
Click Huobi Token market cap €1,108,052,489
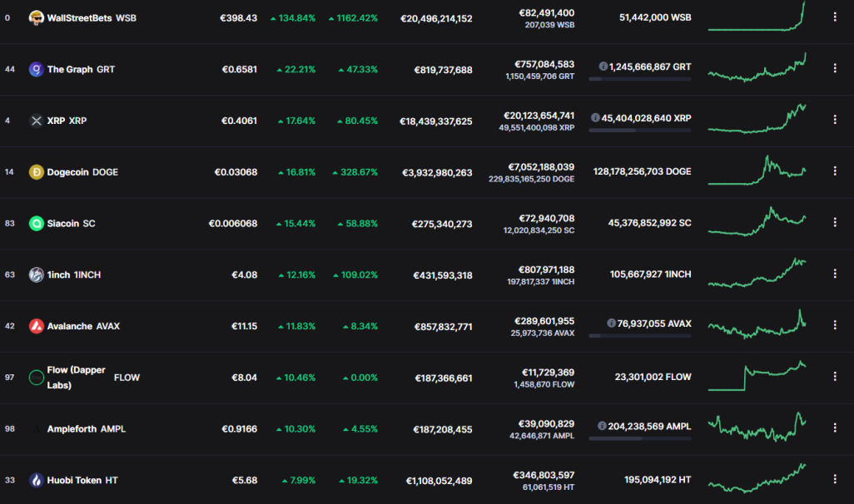(439, 481)
